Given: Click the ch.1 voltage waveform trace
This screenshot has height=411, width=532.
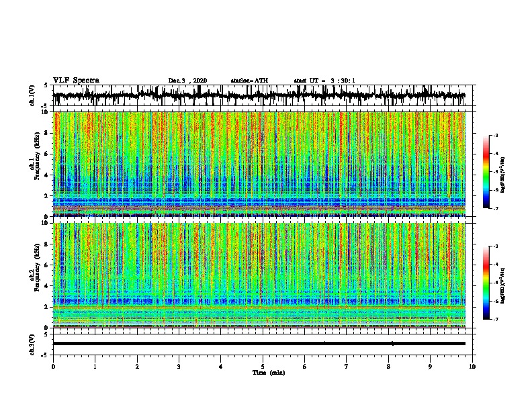Looking at the screenshot, I should (259, 95).
